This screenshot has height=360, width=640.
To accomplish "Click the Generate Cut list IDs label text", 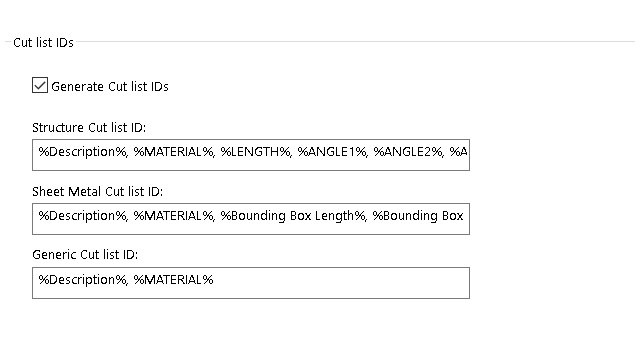I will pyautogui.click(x=110, y=87).
